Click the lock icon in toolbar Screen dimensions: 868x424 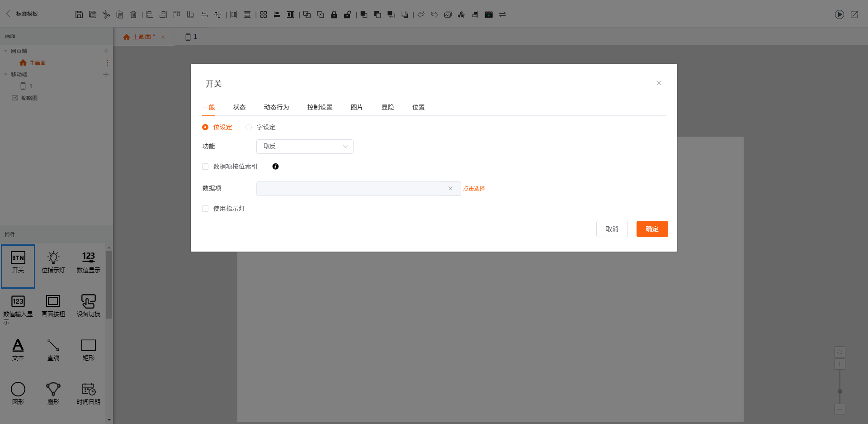pos(334,14)
